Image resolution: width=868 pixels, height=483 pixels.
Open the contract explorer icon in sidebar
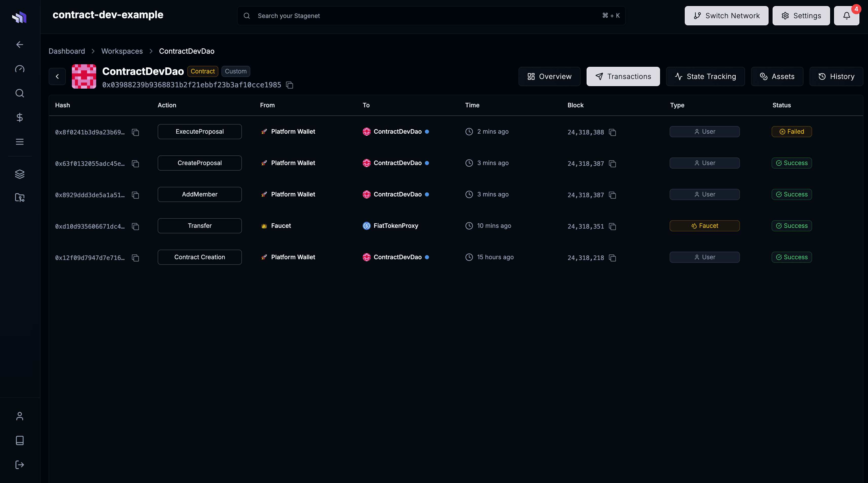19,198
